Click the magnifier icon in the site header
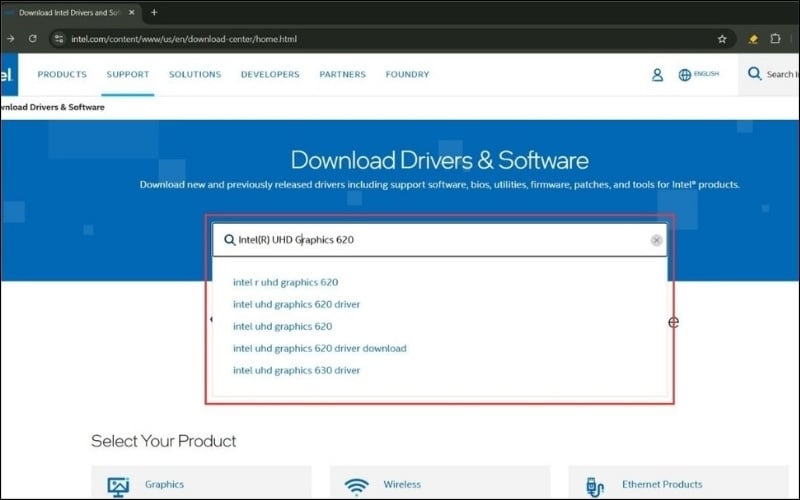The image size is (800, 500). [x=755, y=74]
